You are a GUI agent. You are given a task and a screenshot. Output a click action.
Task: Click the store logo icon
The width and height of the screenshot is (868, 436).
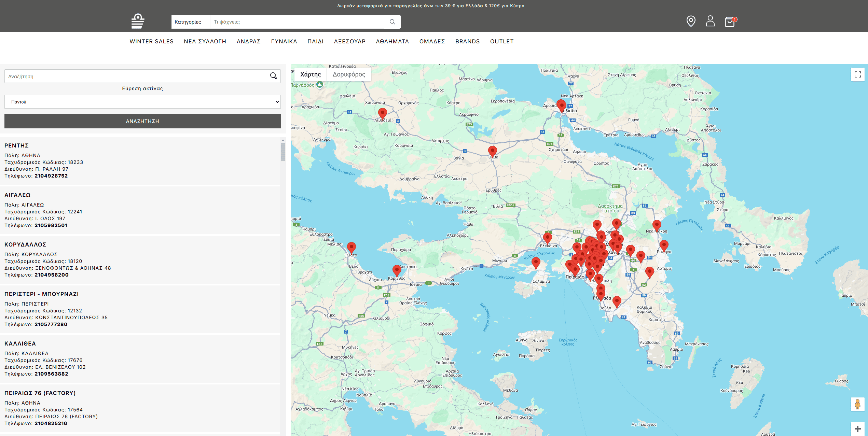138,21
